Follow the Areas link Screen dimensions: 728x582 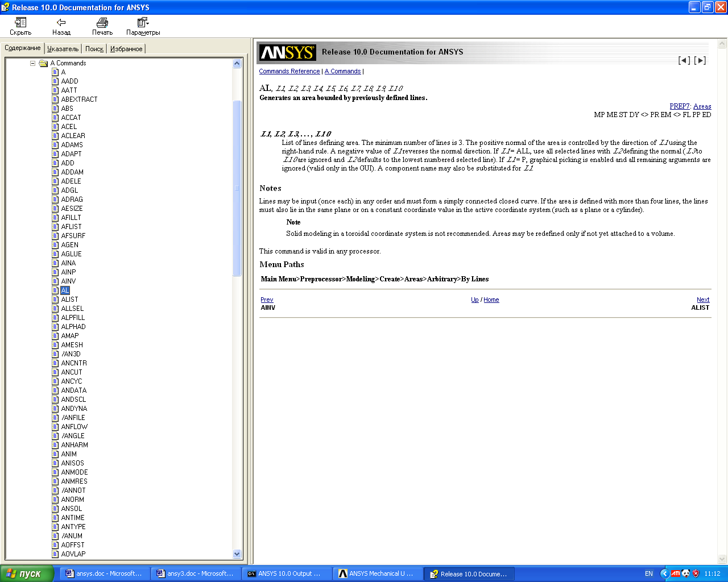pyautogui.click(x=702, y=106)
